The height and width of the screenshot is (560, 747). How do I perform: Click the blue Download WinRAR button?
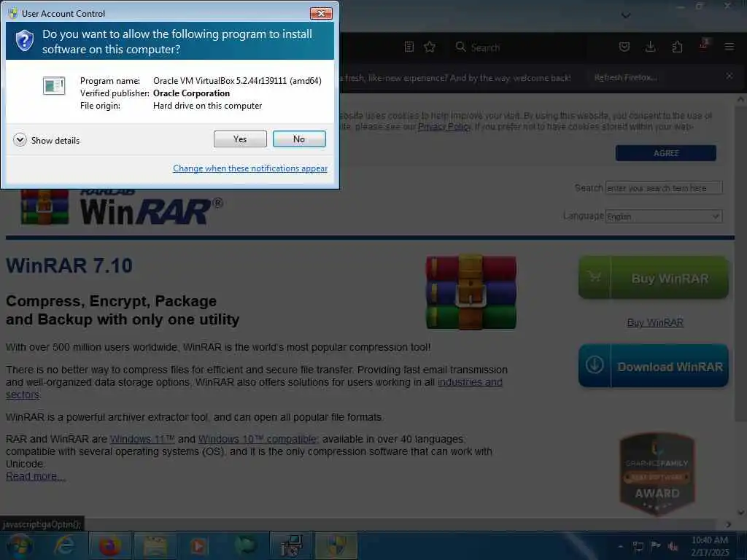click(653, 366)
